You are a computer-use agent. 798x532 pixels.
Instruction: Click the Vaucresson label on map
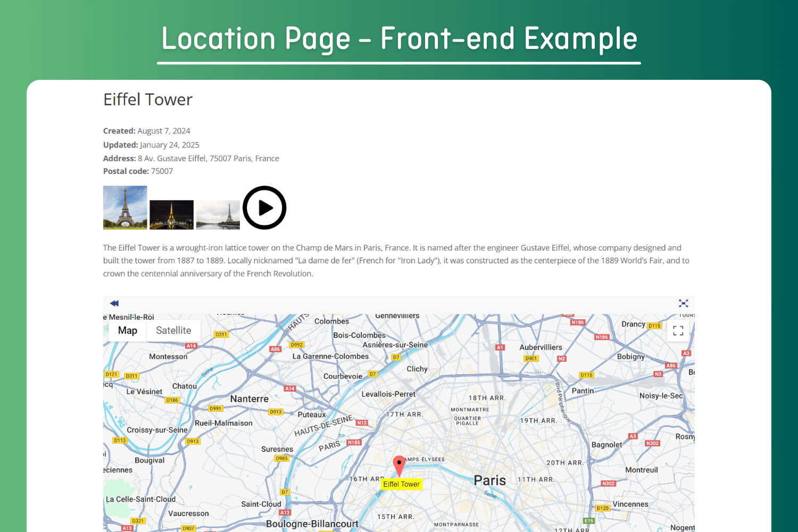188,513
